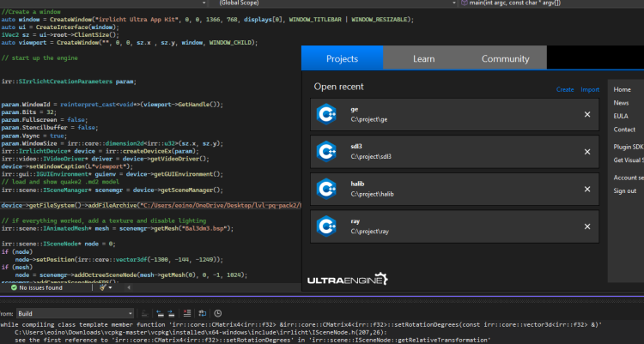The width and height of the screenshot is (644, 344).
Task: Click the main function icon in the navigation bar
Action: pos(464,3)
